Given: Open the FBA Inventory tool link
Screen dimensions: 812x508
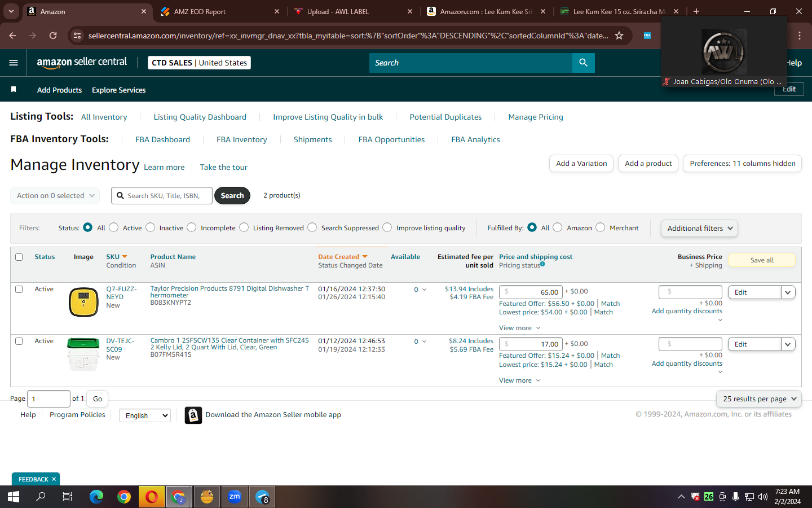Looking at the screenshot, I should click(x=242, y=139).
